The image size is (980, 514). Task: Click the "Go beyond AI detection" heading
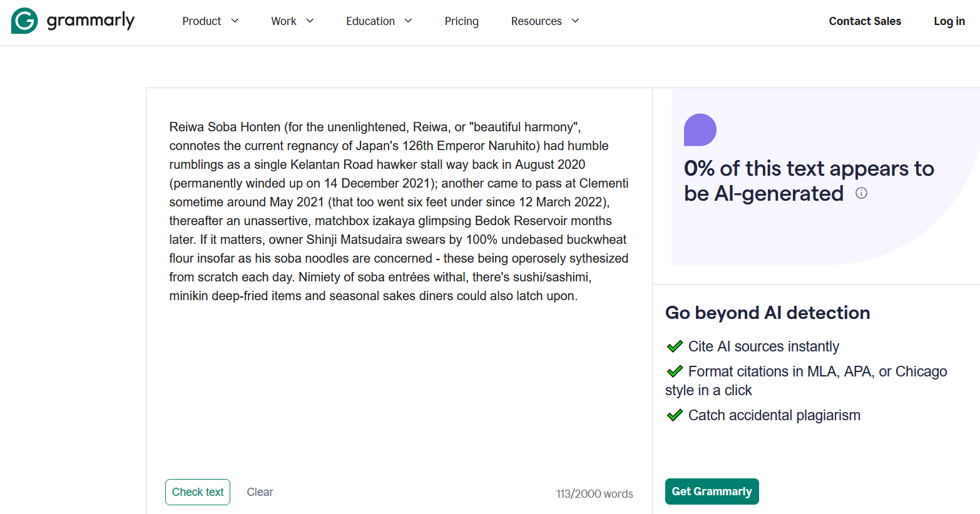pos(768,313)
